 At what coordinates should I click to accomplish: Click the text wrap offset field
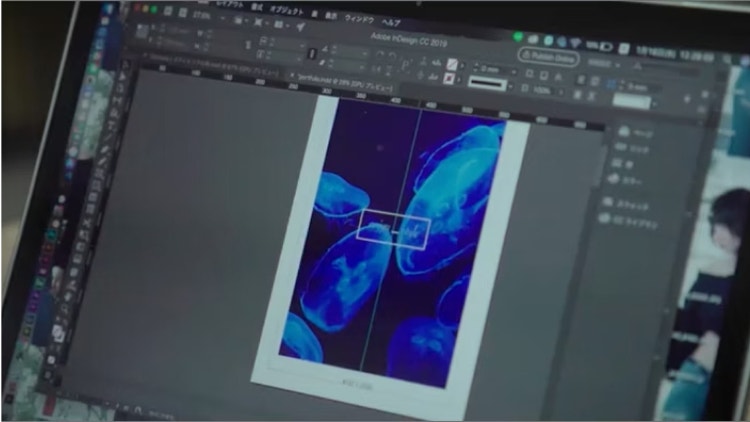[642, 88]
